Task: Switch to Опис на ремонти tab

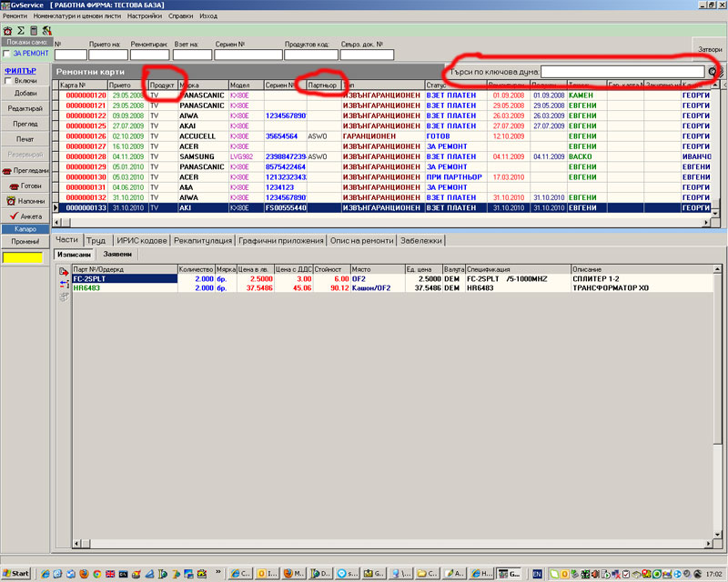Action: click(361, 240)
